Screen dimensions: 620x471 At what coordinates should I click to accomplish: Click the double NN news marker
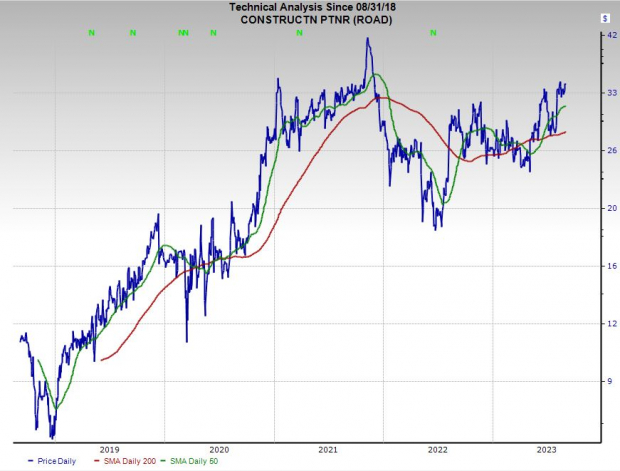(x=183, y=33)
